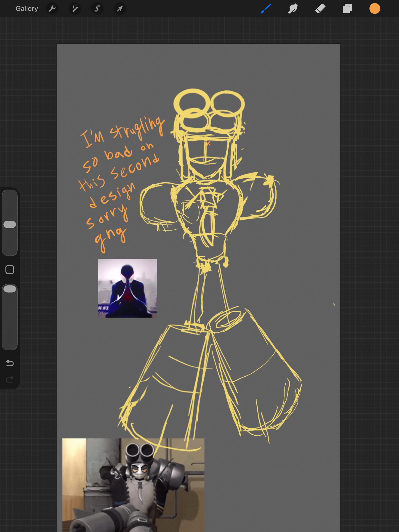Activate the Transform arrow tool
399x532 pixels.
pos(120,9)
